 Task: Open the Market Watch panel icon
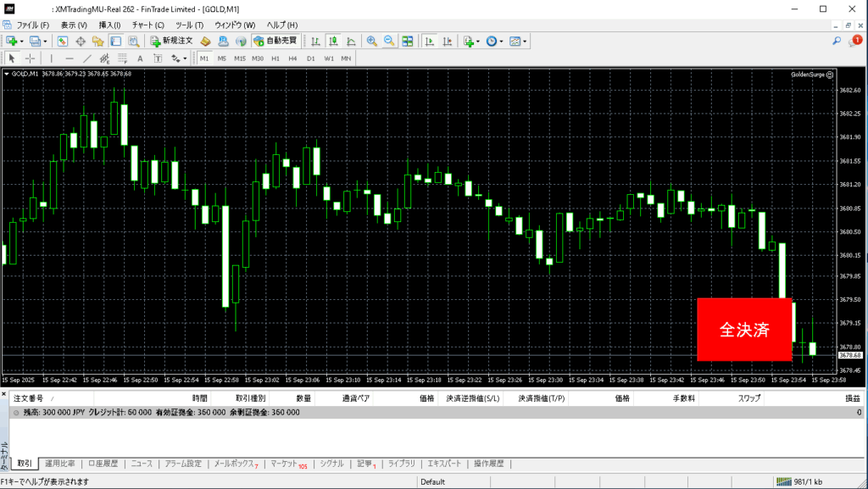point(63,41)
